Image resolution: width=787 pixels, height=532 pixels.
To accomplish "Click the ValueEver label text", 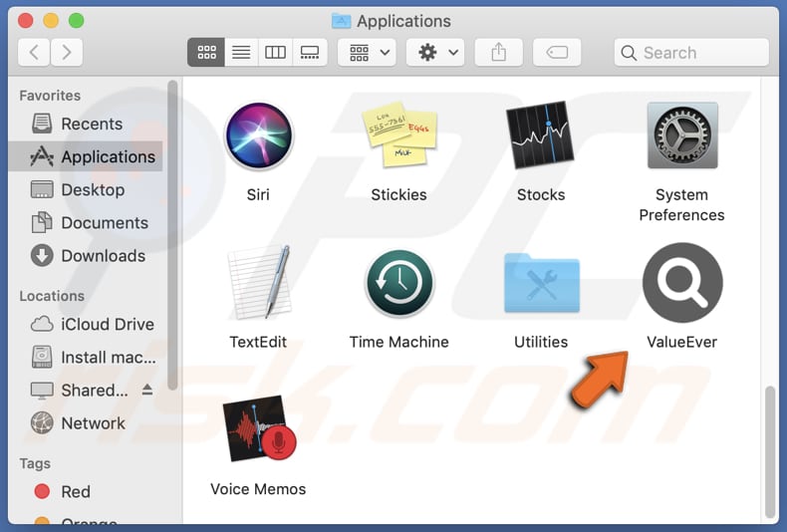I will [681, 342].
